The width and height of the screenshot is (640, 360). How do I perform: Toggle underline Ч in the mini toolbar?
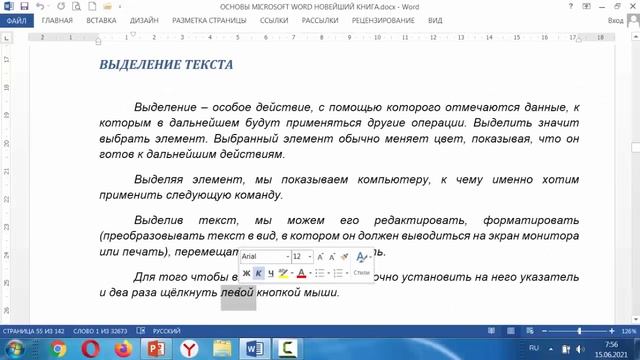point(270,273)
